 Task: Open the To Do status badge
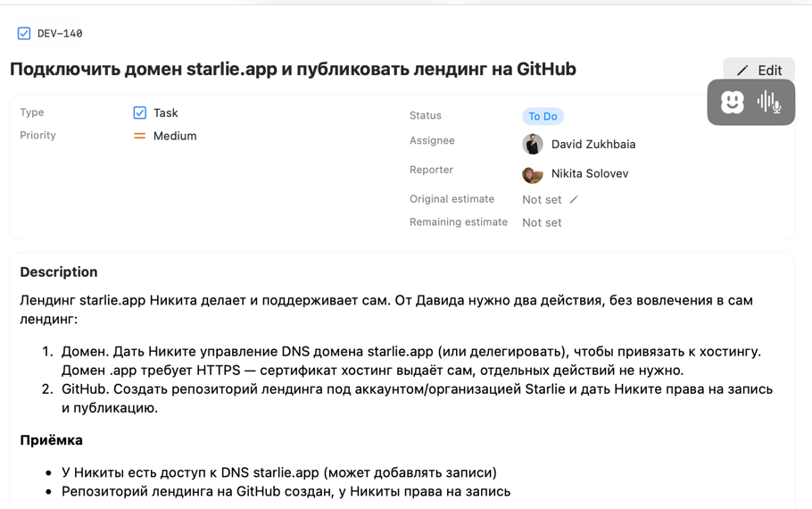[543, 116]
